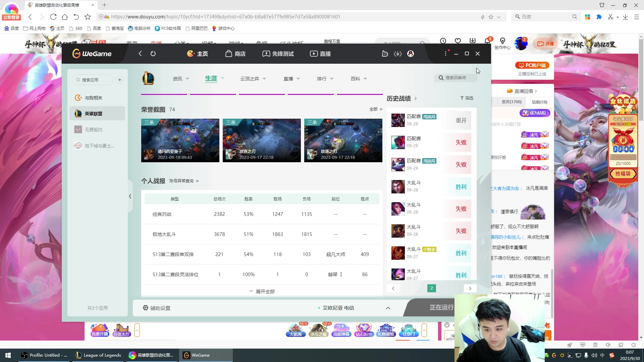Screen dimensions: 644x362
Task: Collapse the sidebar with left chevron
Action: pos(130,196)
